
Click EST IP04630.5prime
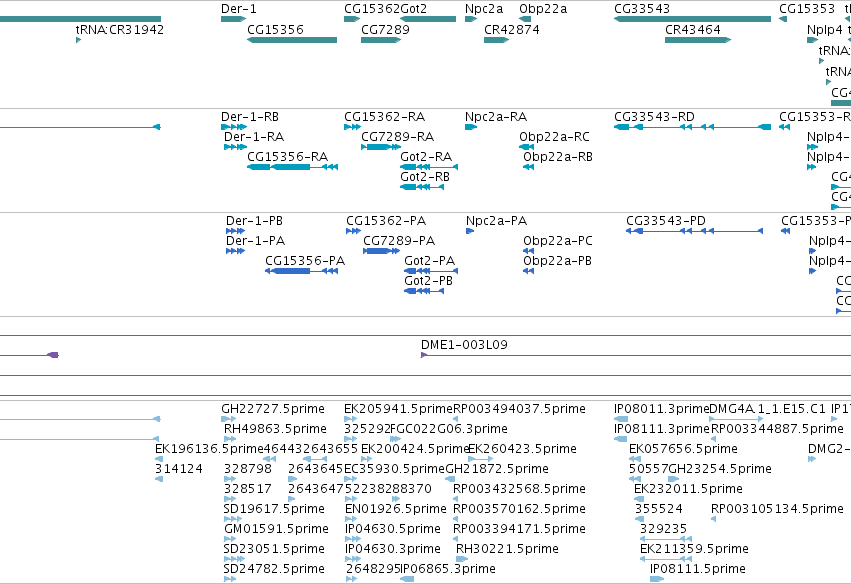353,539
